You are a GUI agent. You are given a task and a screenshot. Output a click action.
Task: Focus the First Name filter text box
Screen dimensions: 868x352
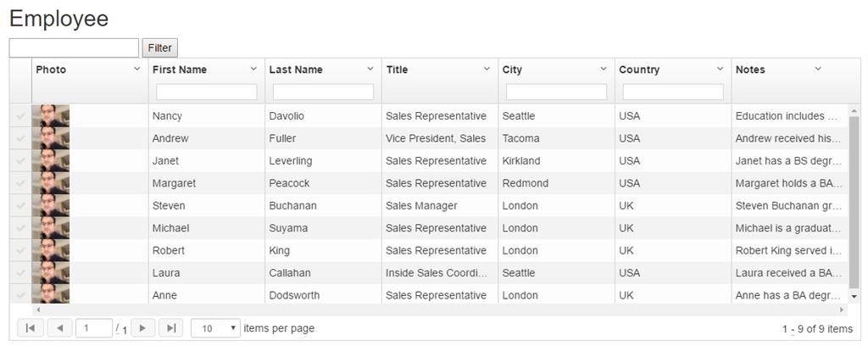(206, 92)
